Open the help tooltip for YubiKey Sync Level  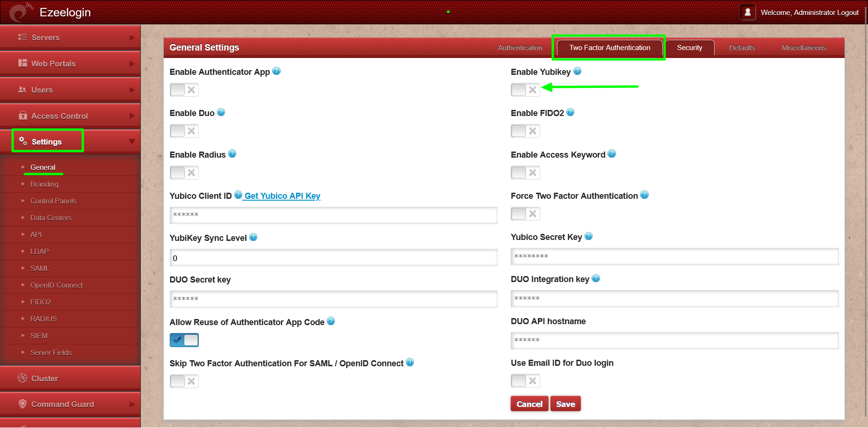253,237
